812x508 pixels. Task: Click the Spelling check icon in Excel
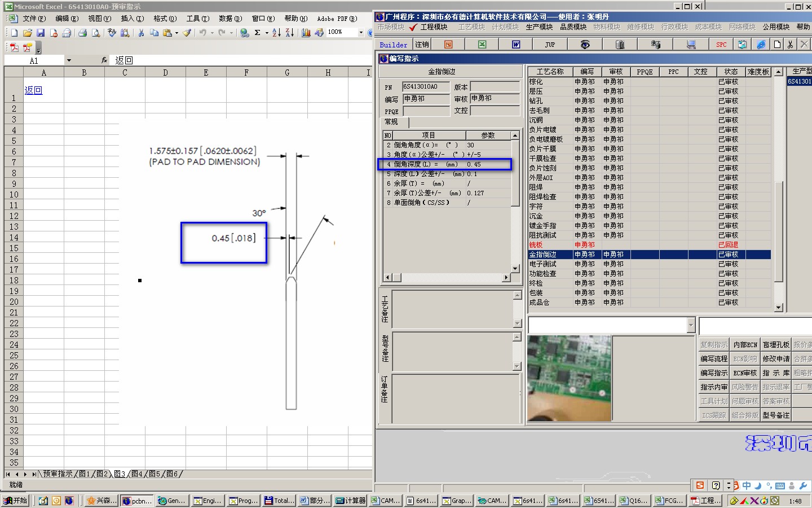click(x=112, y=33)
